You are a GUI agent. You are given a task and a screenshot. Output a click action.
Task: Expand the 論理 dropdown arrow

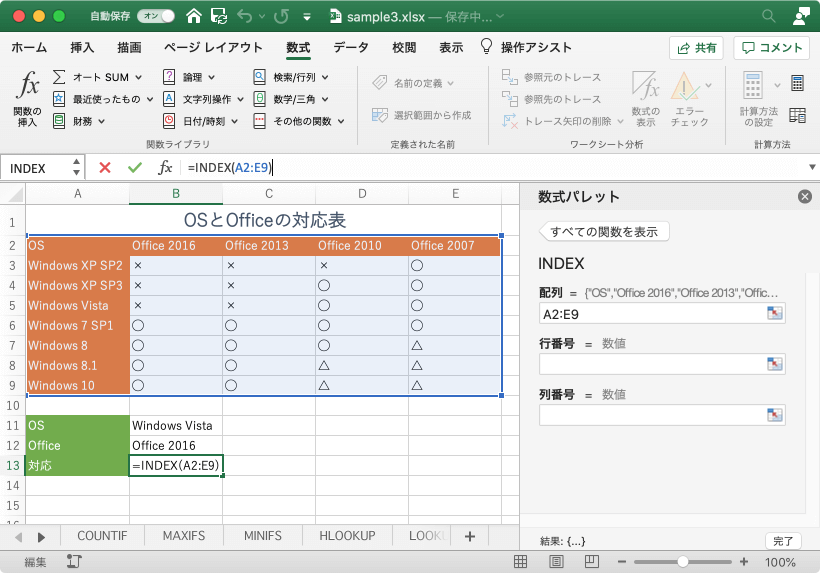(211, 77)
